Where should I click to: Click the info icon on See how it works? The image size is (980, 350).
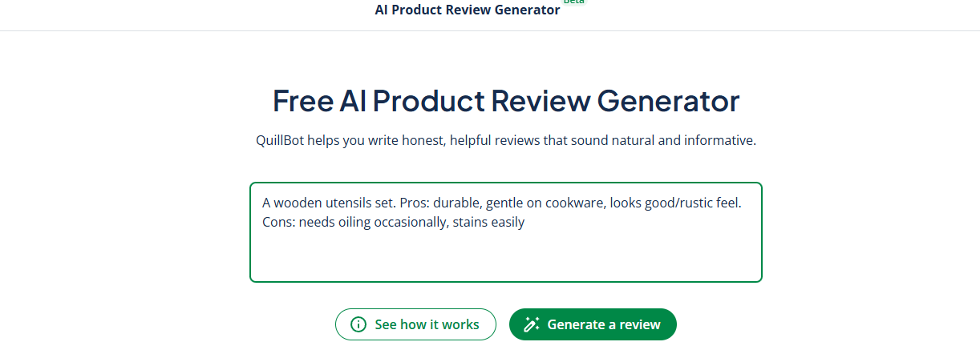point(358,324)
